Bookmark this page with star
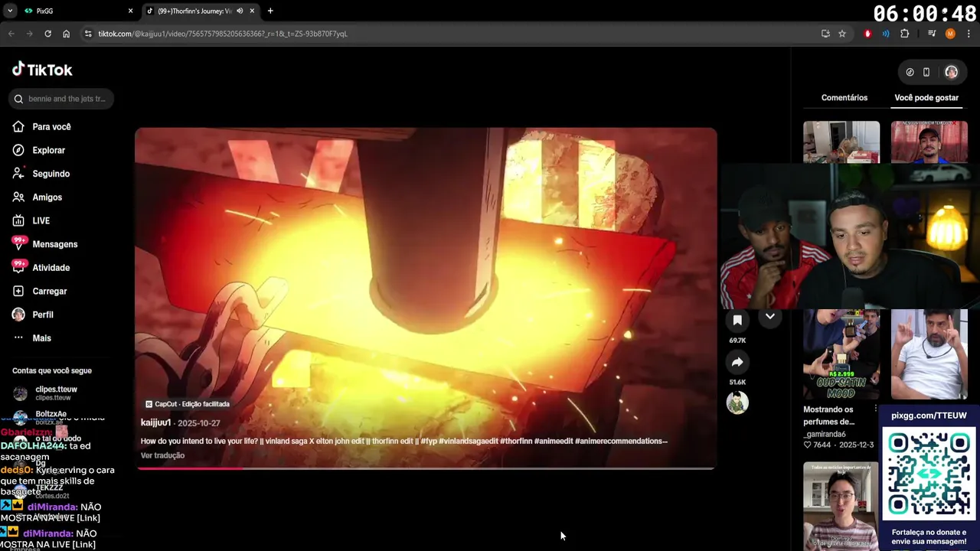Viewport: 980px width, 551px height. tap(842, 34)
